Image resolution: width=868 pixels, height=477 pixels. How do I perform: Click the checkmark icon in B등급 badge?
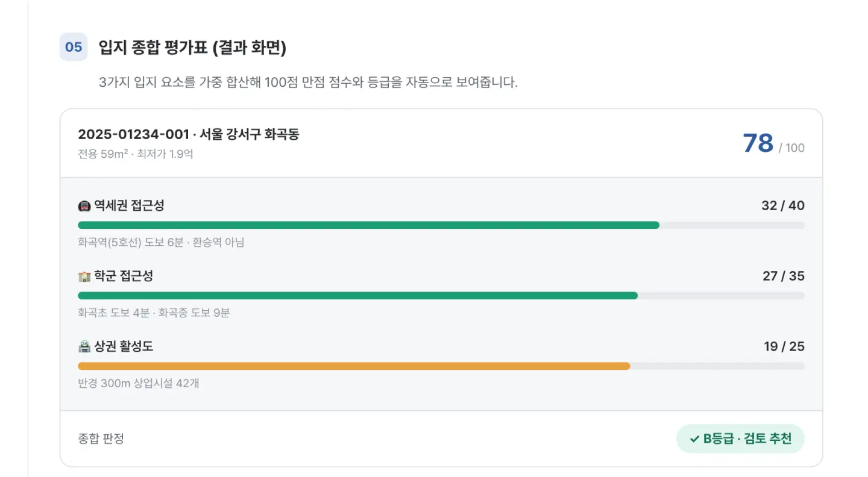(694, 438)
